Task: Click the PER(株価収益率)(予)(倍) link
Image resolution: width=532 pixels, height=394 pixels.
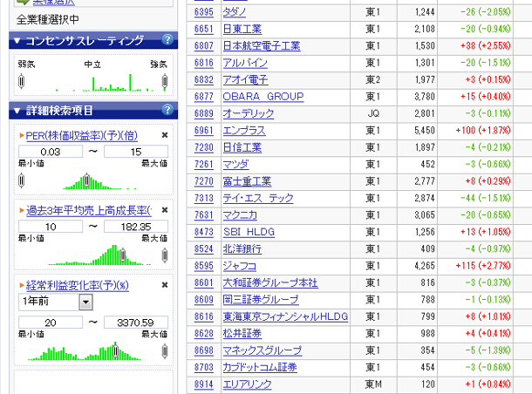Action: click(x=82, y=136)
